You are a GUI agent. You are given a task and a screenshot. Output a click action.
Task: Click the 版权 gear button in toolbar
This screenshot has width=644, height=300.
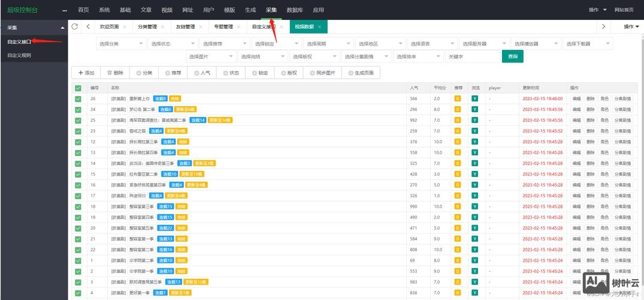pos(289,73)
